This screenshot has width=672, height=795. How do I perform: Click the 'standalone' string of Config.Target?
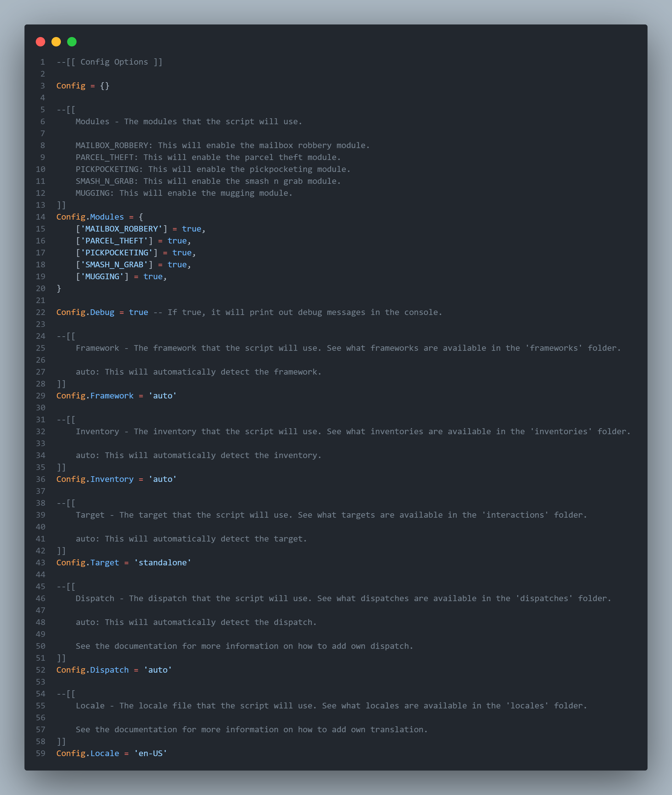pos(163,562)
